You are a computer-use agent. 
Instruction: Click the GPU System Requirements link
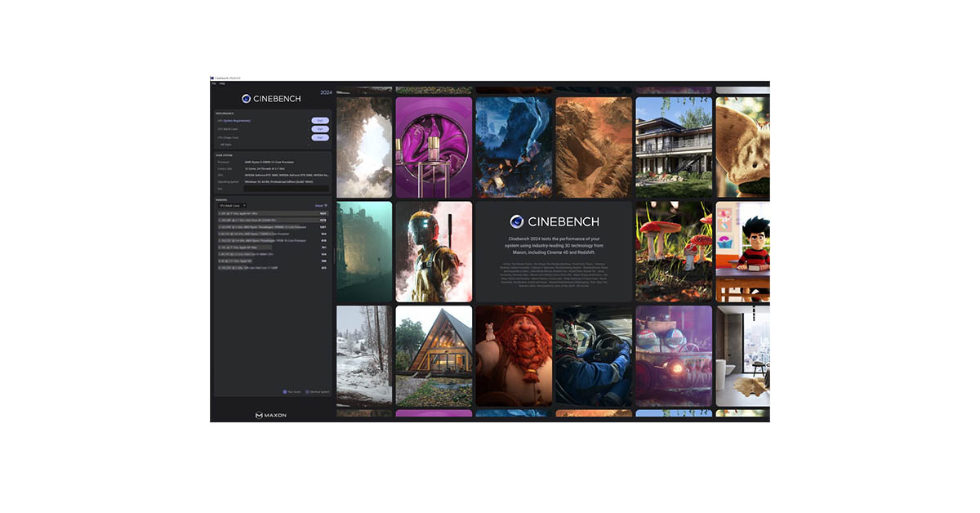pyautogui.click(x=237, y=121)
